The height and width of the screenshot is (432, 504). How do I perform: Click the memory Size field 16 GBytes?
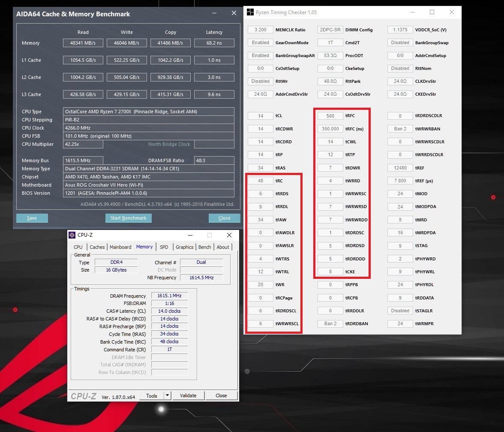pos(116,270)
